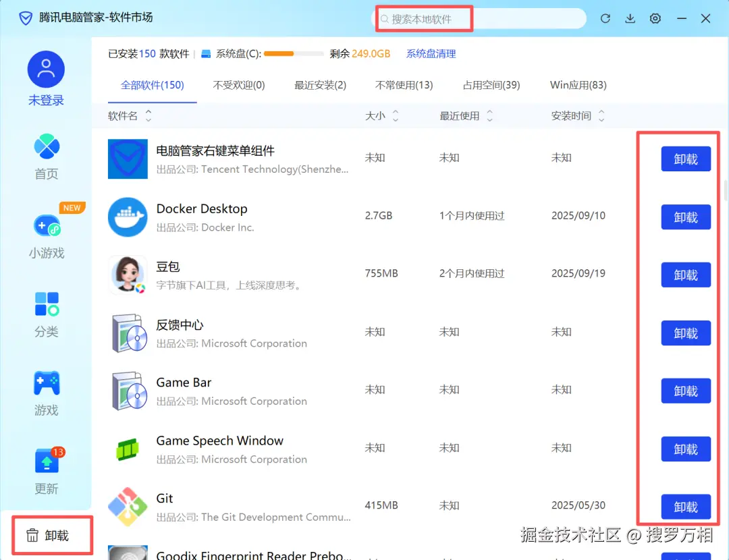The image size is (729, 560).
Task: Click the Goodix Fingerprint Reader row name
Action: [253, 555]
